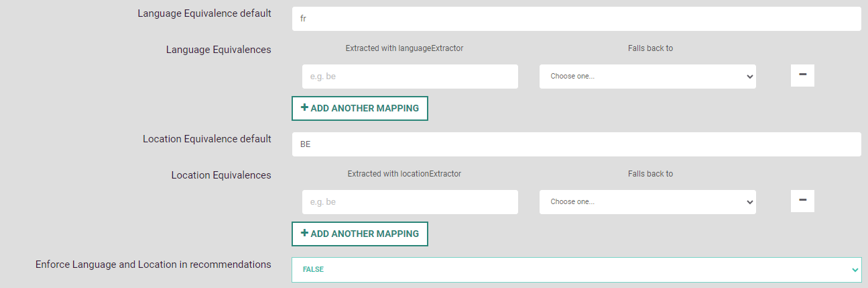This screenshot has width=868, height=288.
Task: Click the 'Language Equivalence default' label
Action: pyautogui.click(x=204, y=13)
